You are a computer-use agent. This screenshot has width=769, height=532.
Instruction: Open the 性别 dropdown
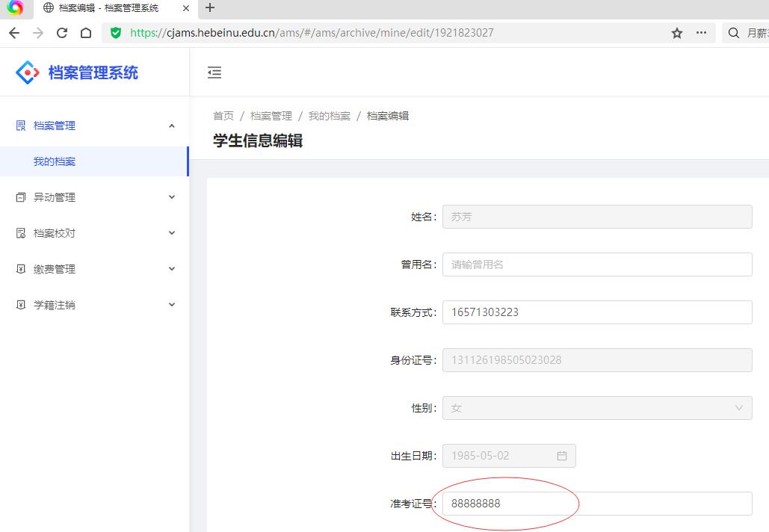pos(597,408)
